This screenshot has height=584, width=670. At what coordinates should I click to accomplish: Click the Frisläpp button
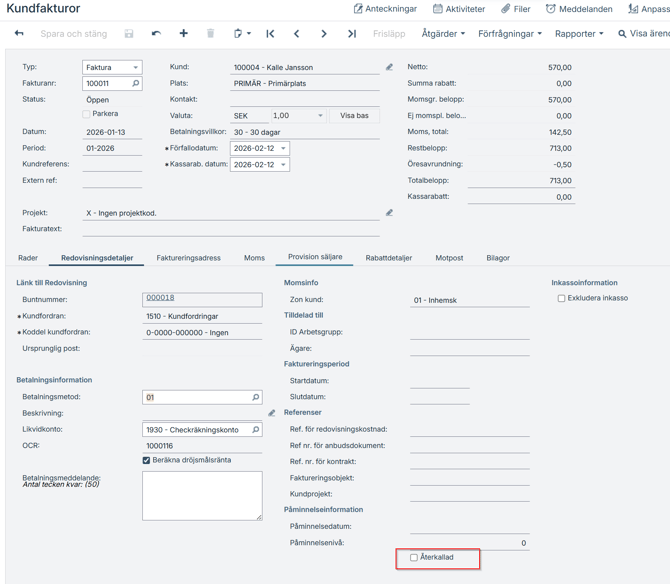(389, 34)
